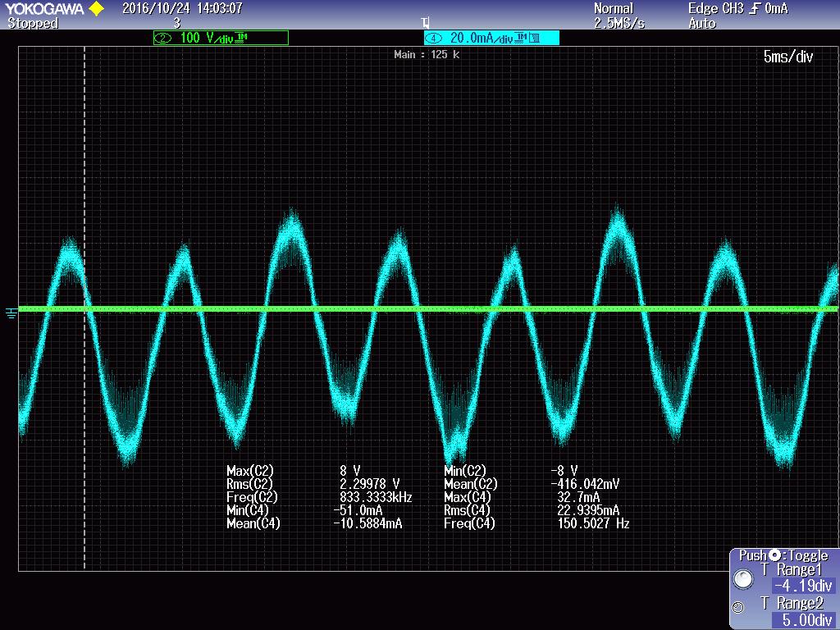Click the Min(C2) measurement label
The image size is (840, 630).
coord(465,471)
